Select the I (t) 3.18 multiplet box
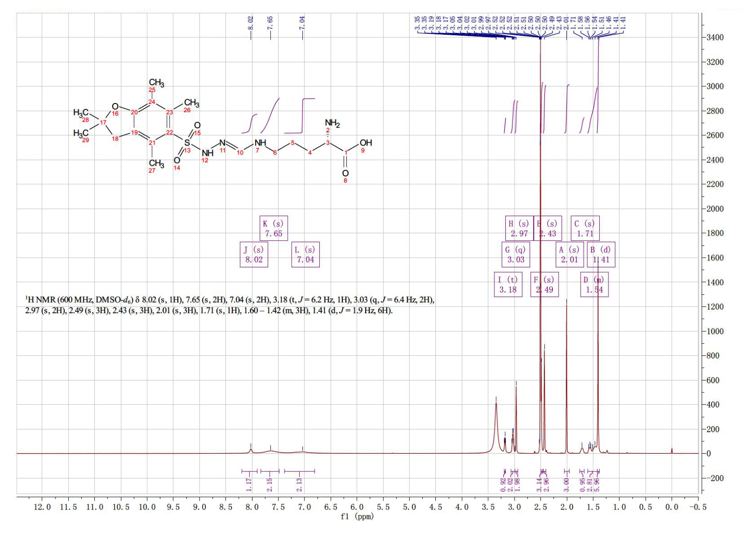 (x=508, y=284)
